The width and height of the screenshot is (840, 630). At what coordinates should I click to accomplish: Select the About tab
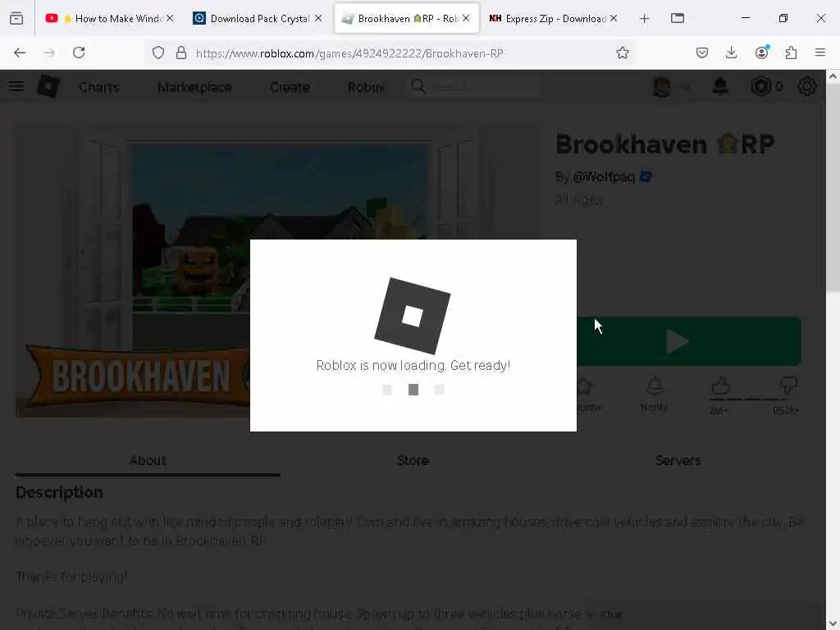(x=148, y=461)
